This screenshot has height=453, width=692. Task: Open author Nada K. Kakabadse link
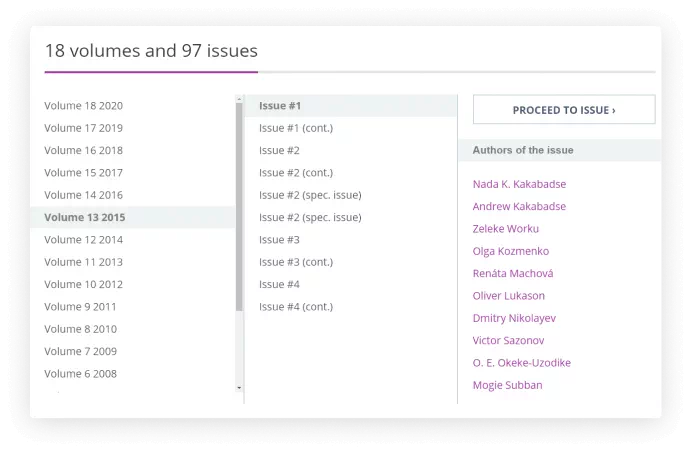click(x=520, y=184)
